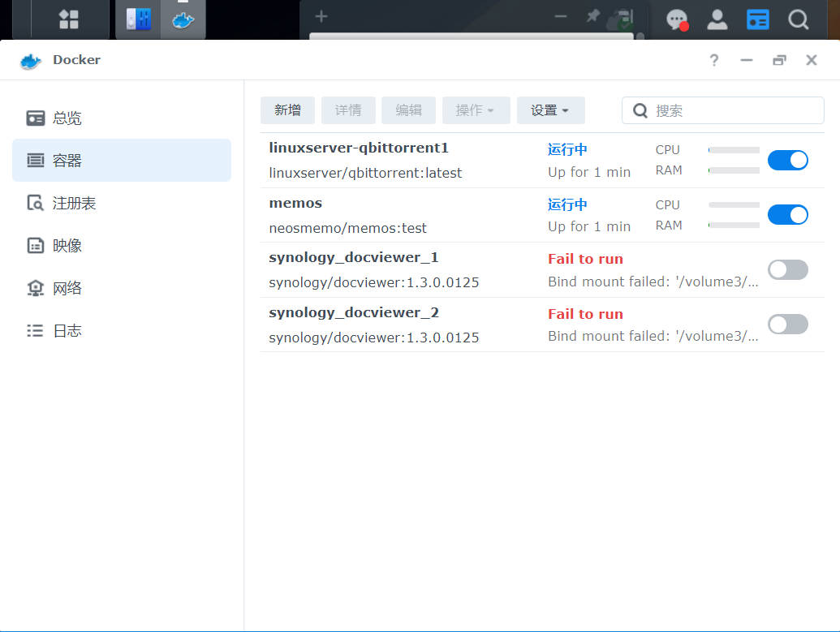Click the 映像 image sidebar icon

[36, 246]
